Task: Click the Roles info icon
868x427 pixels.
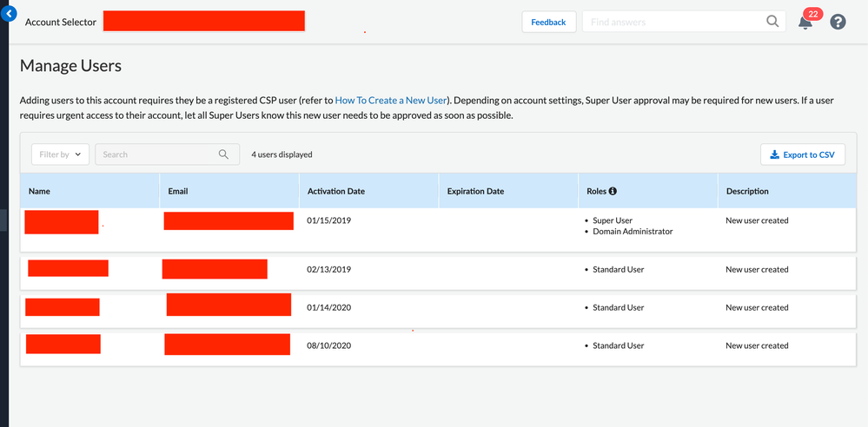Action: [x=613, y=191]
